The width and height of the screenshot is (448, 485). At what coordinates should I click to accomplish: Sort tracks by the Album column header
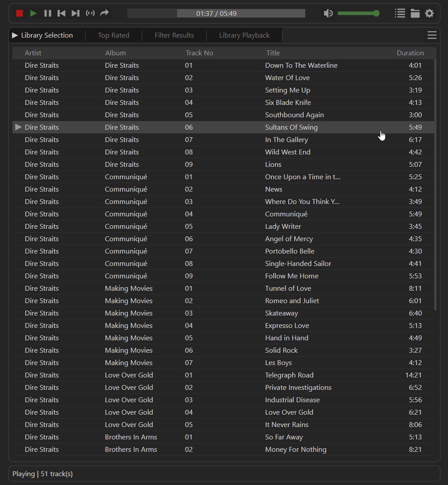[x=116, y=53]
